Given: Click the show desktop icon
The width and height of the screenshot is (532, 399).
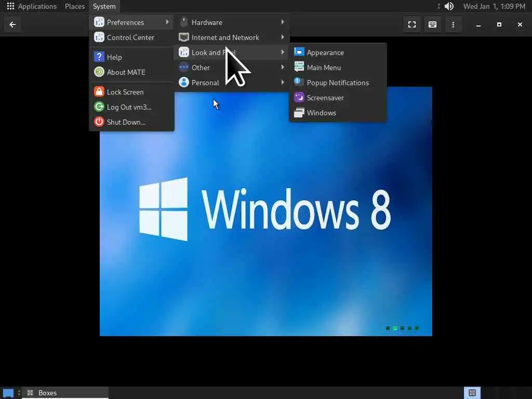Looking at the screenshot, I should pyautogui.click(x=8, y=393).
